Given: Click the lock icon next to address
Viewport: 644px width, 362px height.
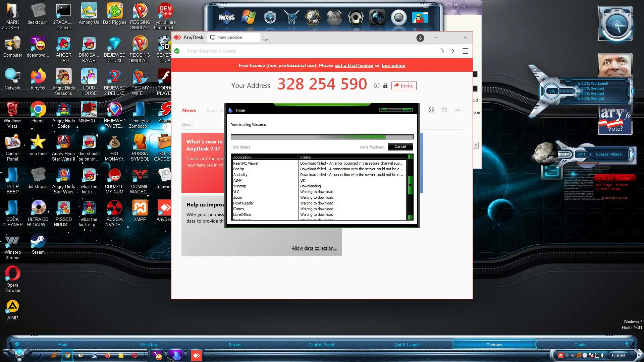Looking at the screenshot, I should click(x=385, y=86).
